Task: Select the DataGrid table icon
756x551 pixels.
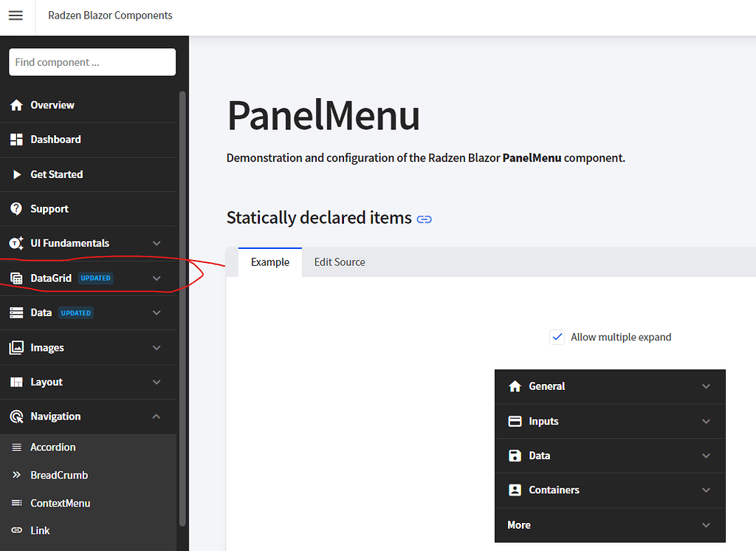Action: point(16,278)
